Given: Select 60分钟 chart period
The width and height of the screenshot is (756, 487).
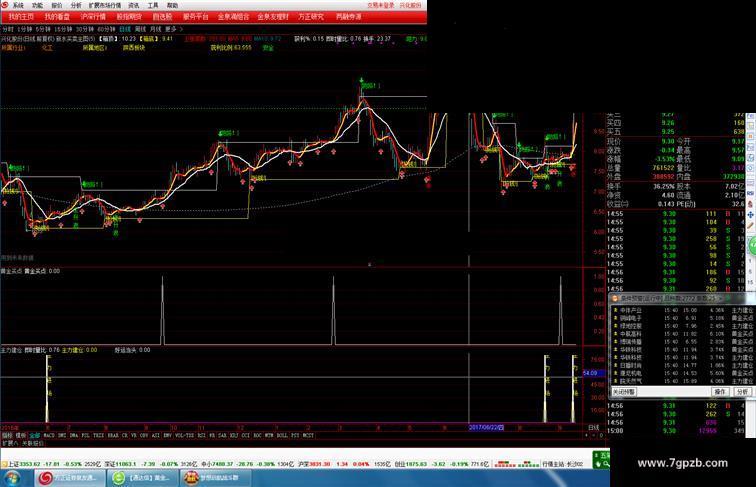Looking at the screenshot, I should [107, 29].
